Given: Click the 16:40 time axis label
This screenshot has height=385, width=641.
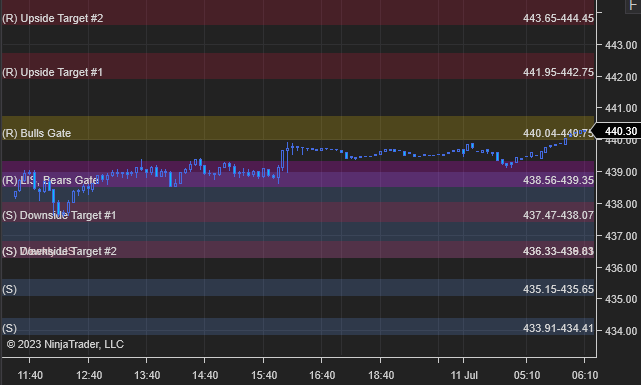Looking at the screenshot, I should point(322,375).
